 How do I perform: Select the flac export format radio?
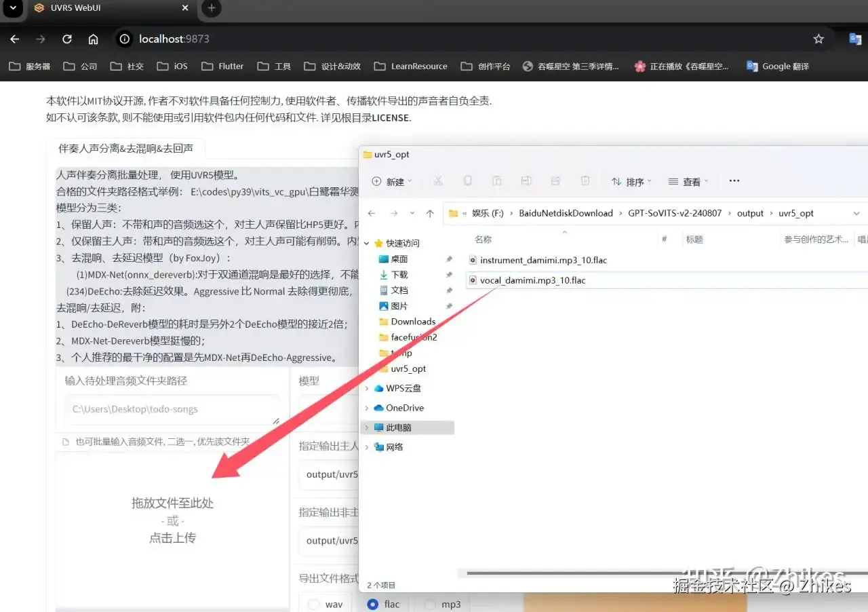(372, 604)
